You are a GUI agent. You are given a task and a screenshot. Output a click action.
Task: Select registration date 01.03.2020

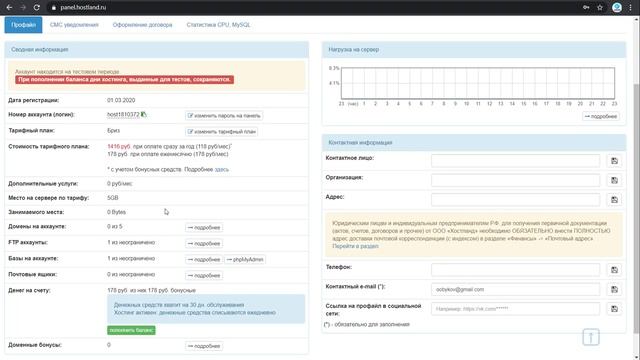(x=121, y=100)
